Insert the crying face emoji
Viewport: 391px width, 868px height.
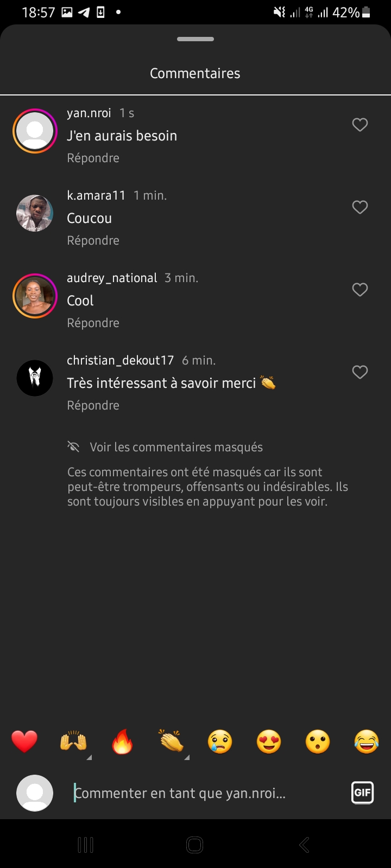point(220,742)
